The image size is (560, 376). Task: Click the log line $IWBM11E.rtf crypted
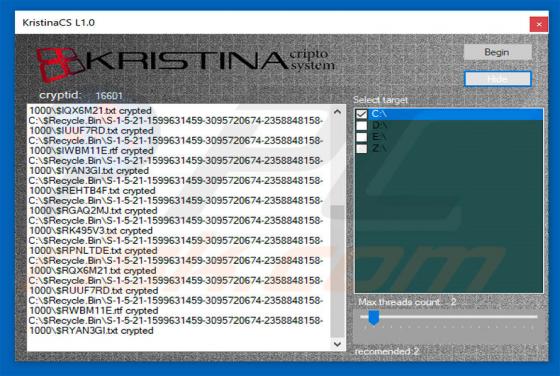91,151
